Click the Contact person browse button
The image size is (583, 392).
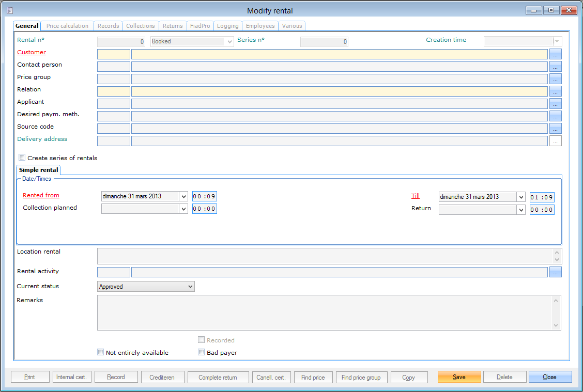coord(555,67)
